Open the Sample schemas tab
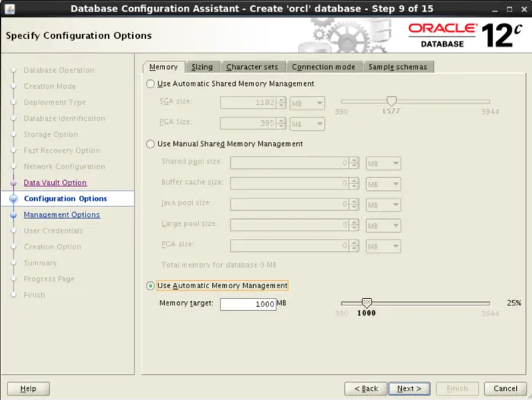Viewport: 532px width, 400px height. pyautogui.click(x=397, y=67)
